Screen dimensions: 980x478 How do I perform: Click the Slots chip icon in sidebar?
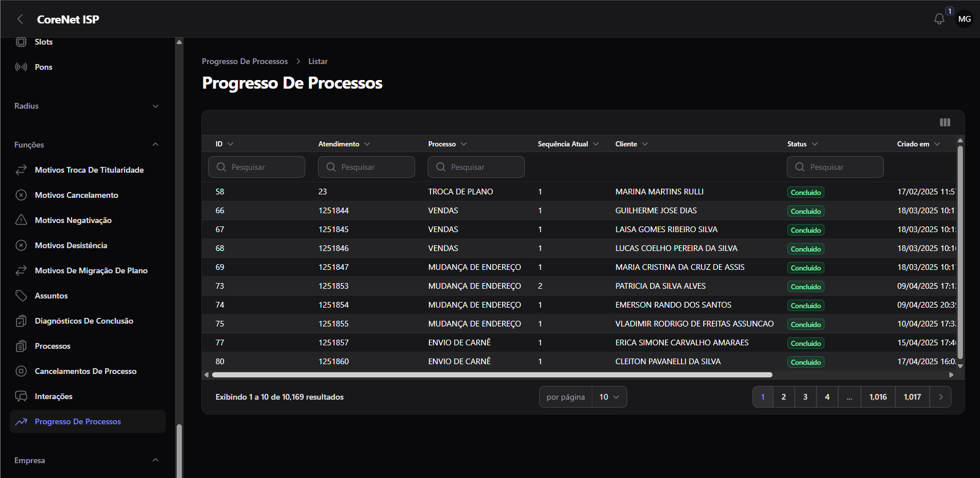(x=21, y=42)
